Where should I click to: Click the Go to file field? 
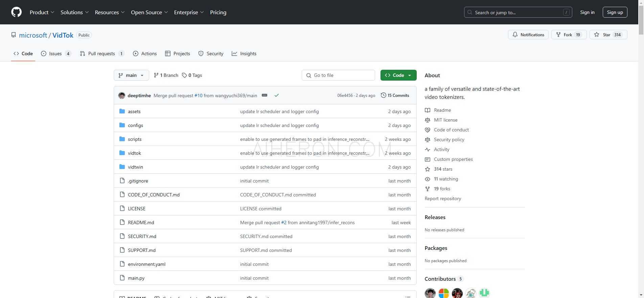[338, 75]
